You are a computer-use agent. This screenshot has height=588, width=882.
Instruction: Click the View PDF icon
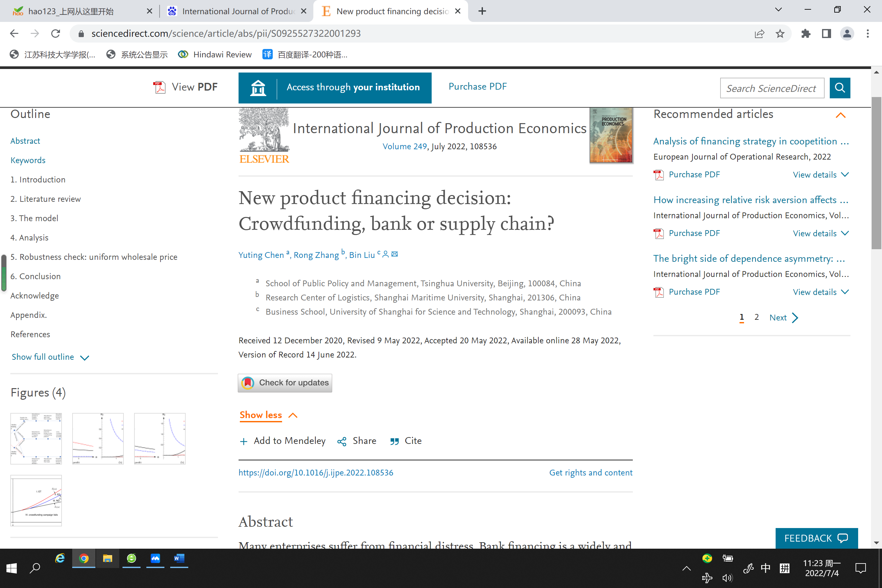coord(159,87)
